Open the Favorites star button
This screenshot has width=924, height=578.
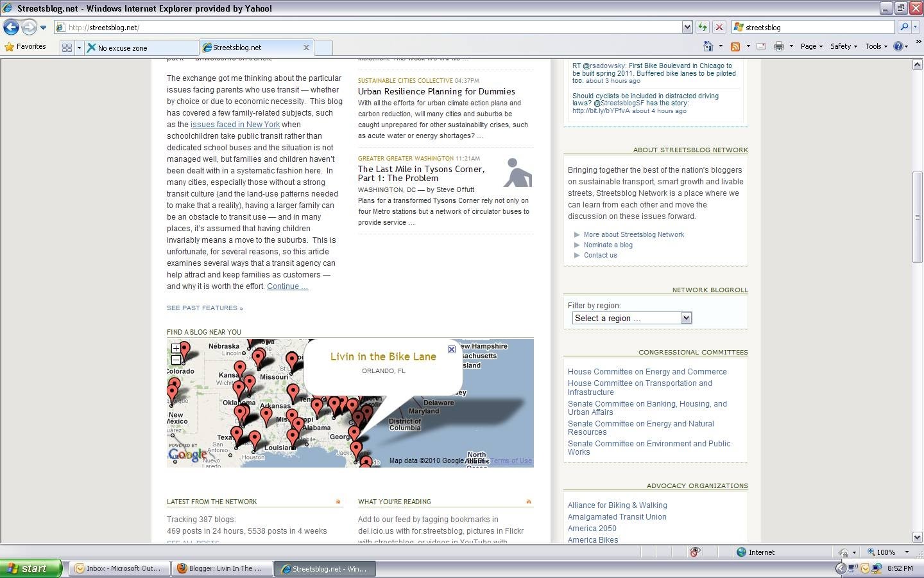pyautogui.click(x=26, y=46)
